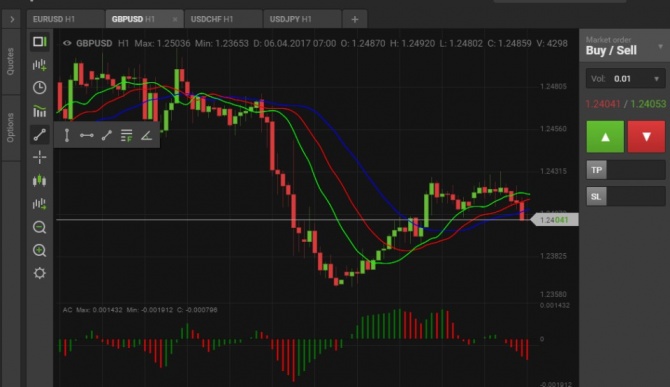Click the zoom out magnifier icon

pos(39,227)
